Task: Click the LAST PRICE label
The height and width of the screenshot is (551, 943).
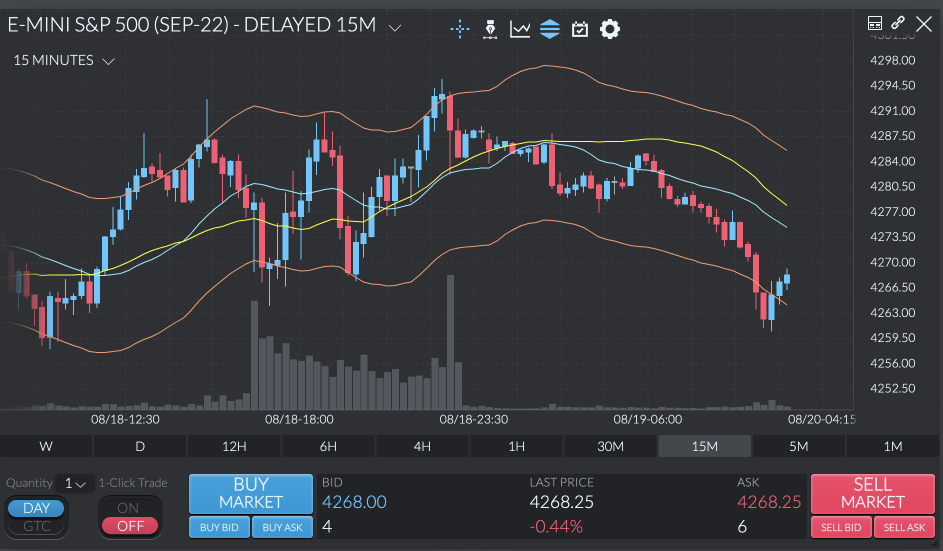Action: coord(562,482)
